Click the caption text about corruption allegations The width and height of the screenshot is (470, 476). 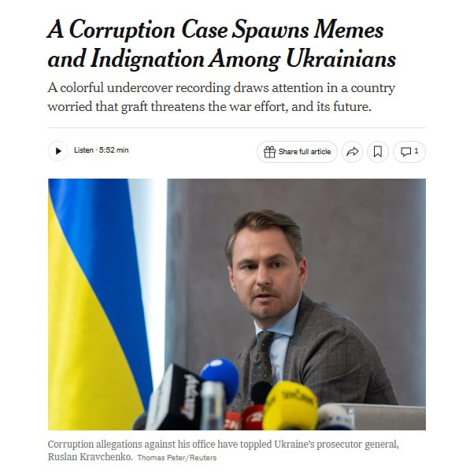(223, 450)
